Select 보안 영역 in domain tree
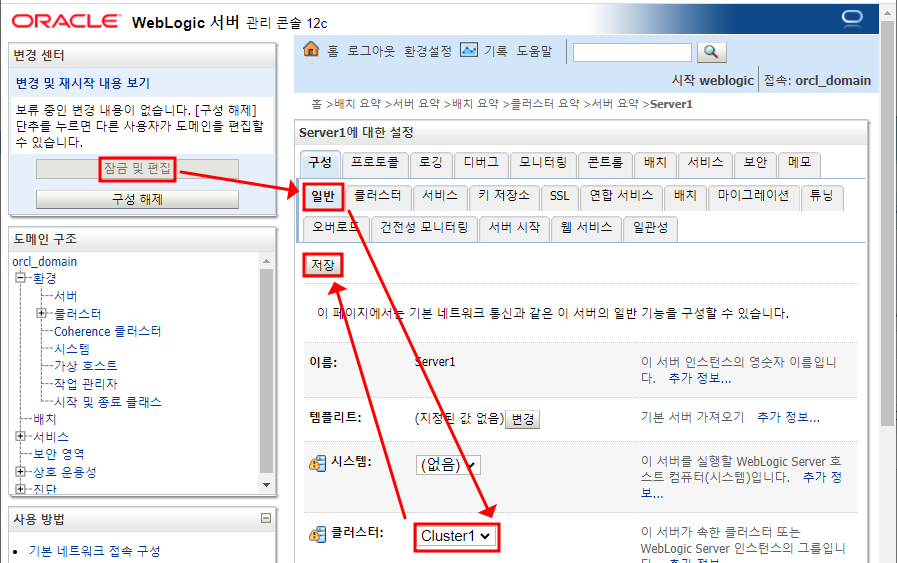 pyautogui.click(x=59, y=454)
